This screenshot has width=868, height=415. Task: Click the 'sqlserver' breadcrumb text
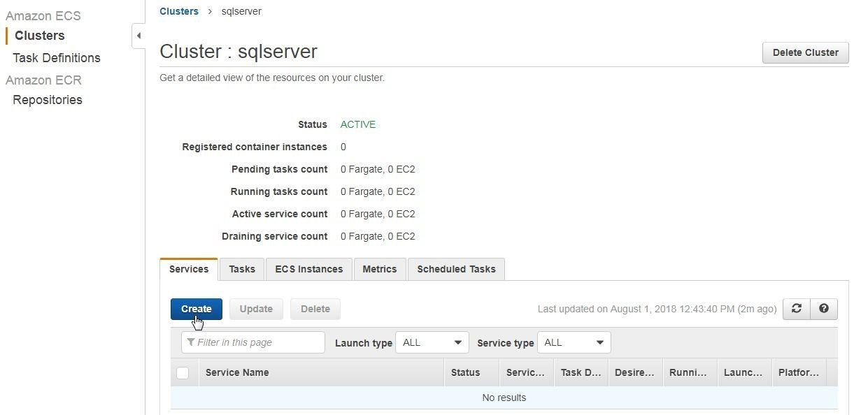point(241,11)
